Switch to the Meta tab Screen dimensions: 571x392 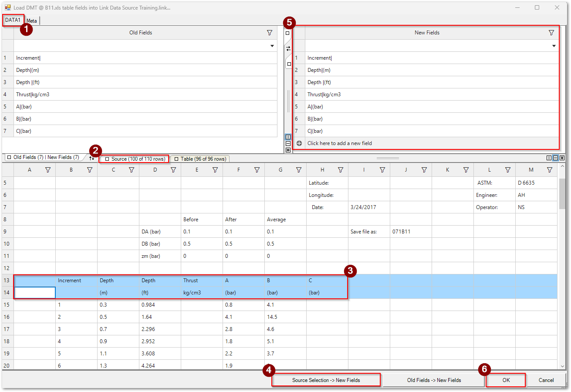(x=31, y=20)
